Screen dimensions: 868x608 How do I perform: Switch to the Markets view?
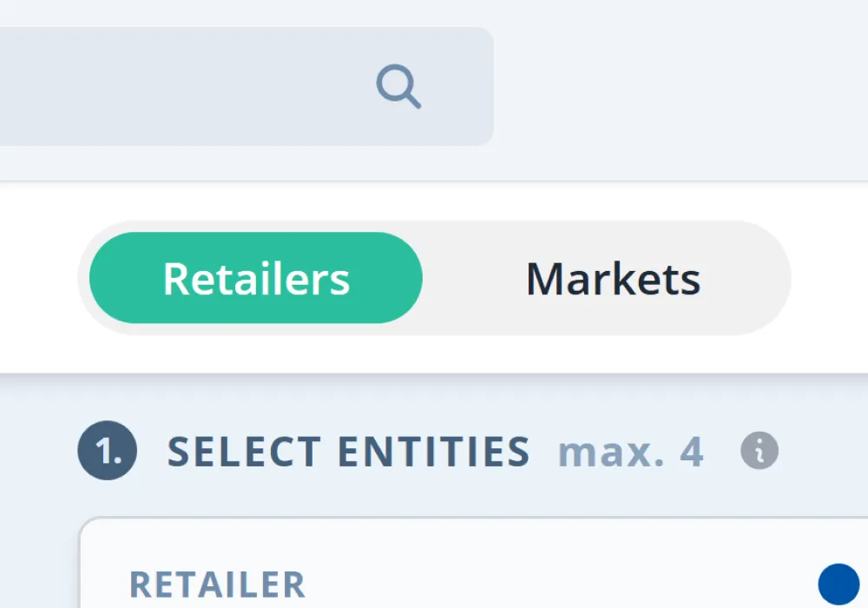pyautogui.click(x=613, y=279)
